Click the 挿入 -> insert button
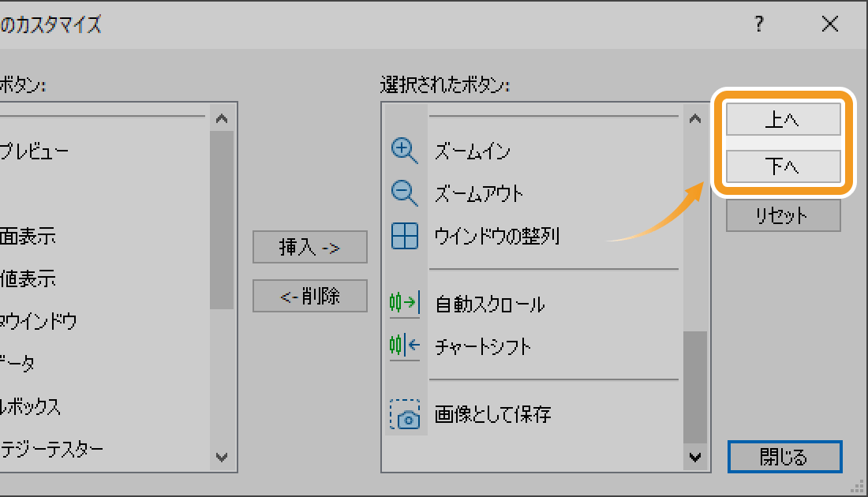The height and width of the screenshot is (497, 868). tap(310, 247)
